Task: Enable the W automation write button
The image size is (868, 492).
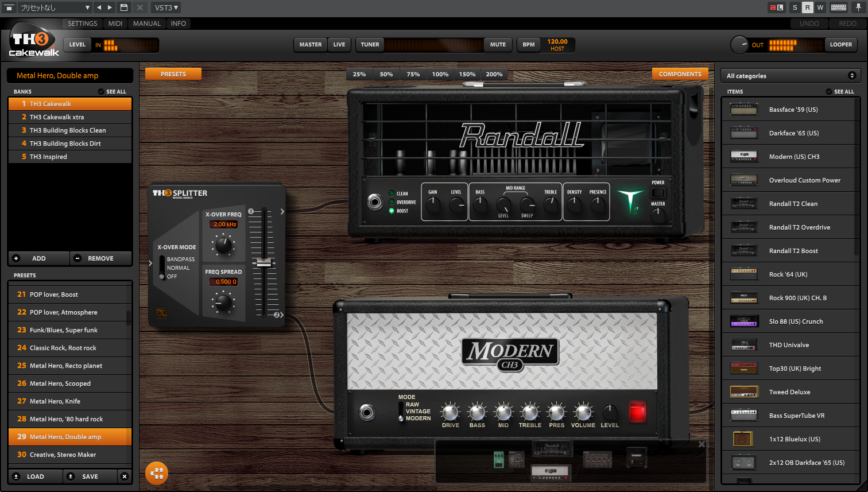Action: pyautogui.click(x=820, y=7)
